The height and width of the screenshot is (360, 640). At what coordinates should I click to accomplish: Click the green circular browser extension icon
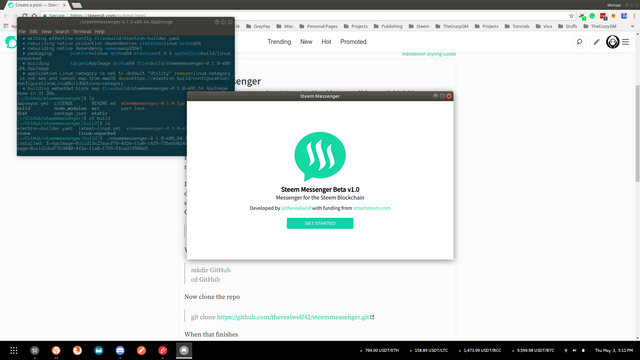pos(592,16)
